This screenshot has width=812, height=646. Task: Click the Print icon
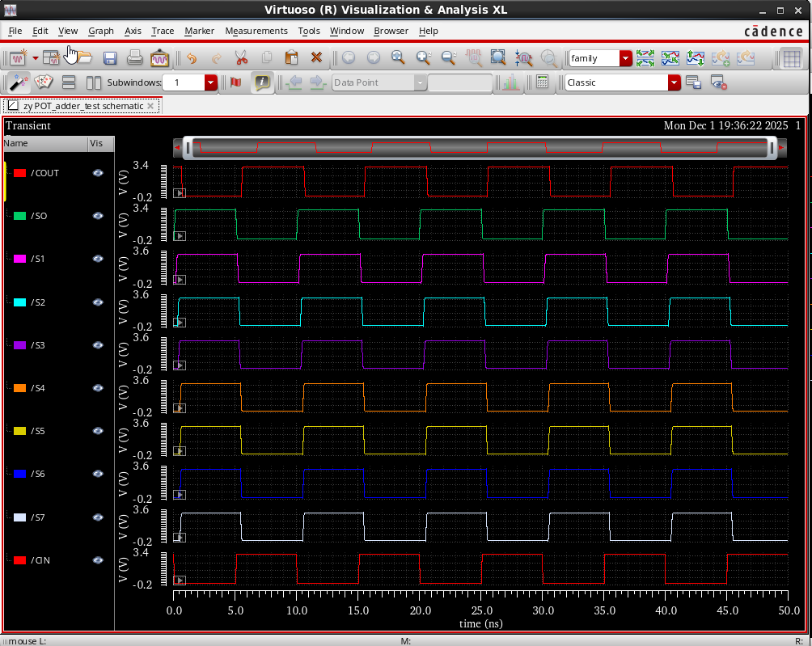pos(134,58)
